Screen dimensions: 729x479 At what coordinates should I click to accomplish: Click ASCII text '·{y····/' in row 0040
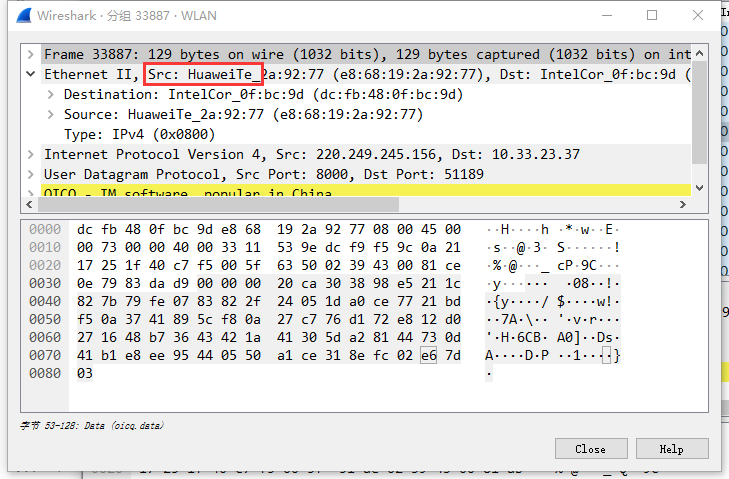(517, 301)
